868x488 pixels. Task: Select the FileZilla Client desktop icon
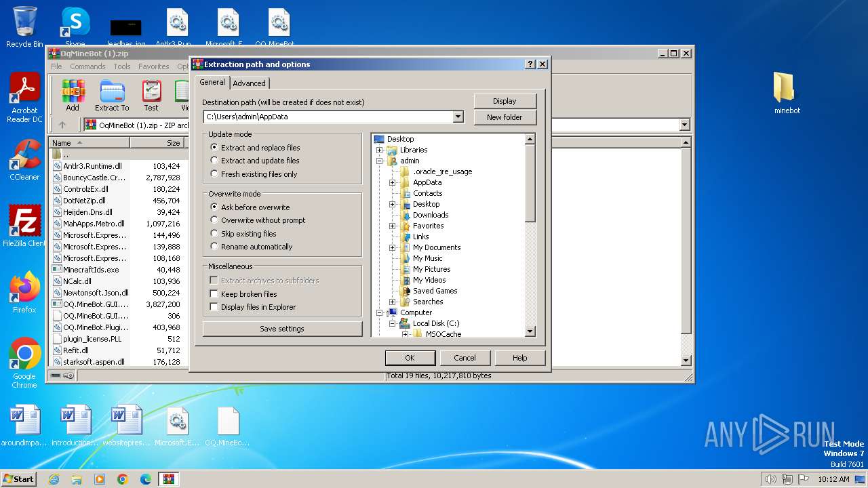coord(24,226)
